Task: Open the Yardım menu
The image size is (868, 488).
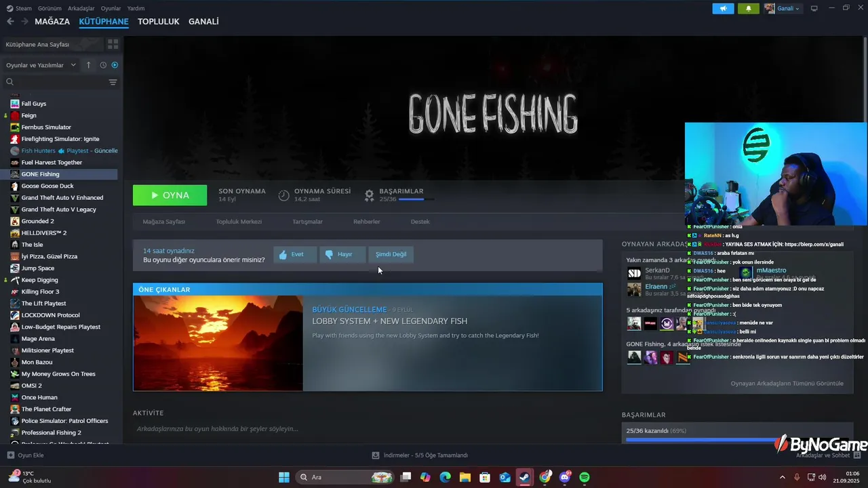Action: pyautogui.click(x=136, y=8)
